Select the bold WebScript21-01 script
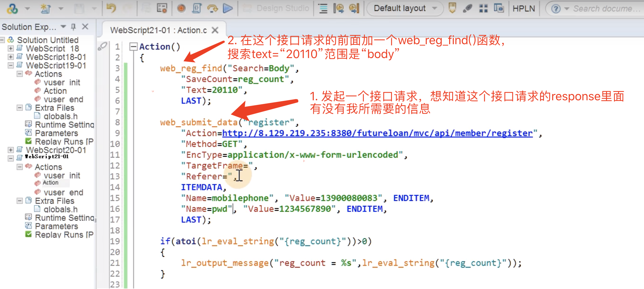Viewport: 644px width, 289px height. pos(47,156)
